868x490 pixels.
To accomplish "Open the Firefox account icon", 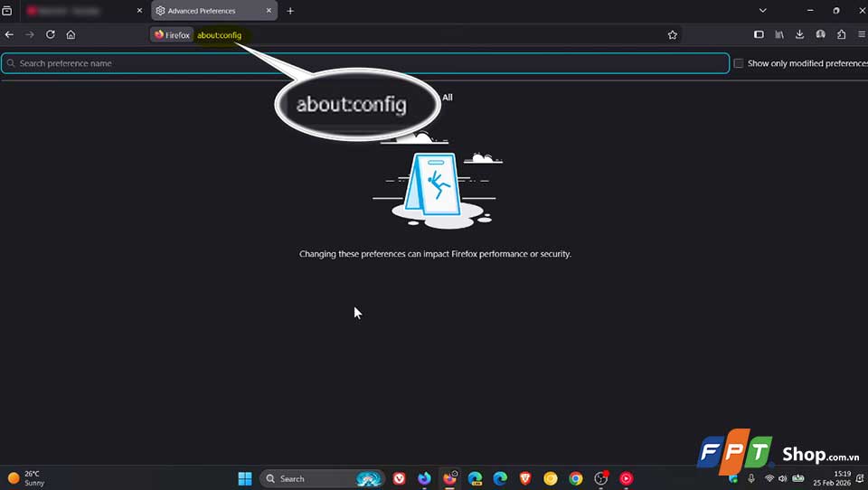I will point(820,35).
